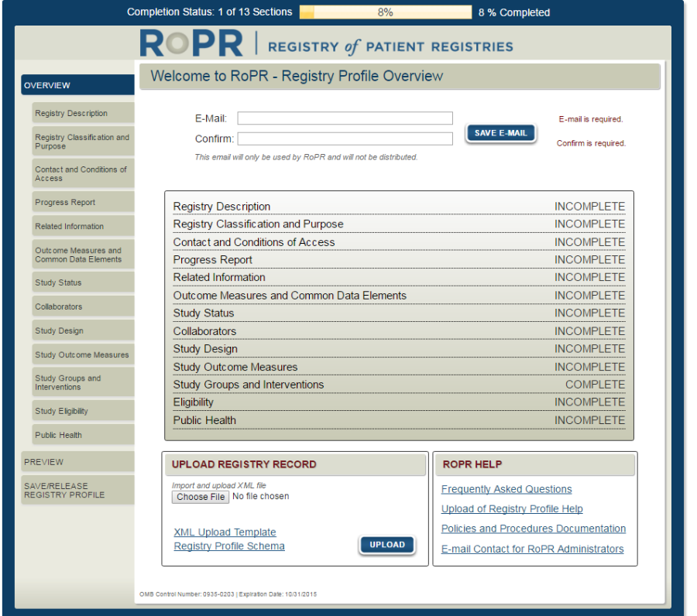Image resolution: width=697 pixels, height=616 pixels.
Task: Open the Registry Profile Schema link
Action: (x=229, y=546)
